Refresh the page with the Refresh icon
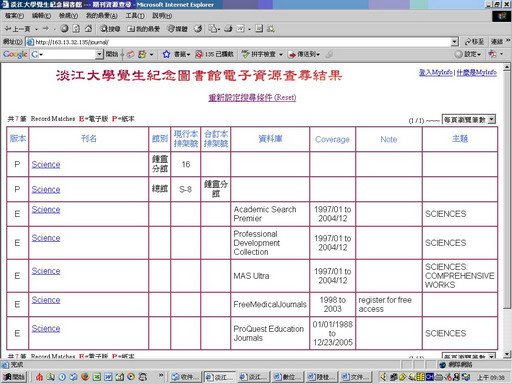 (76, 29)
